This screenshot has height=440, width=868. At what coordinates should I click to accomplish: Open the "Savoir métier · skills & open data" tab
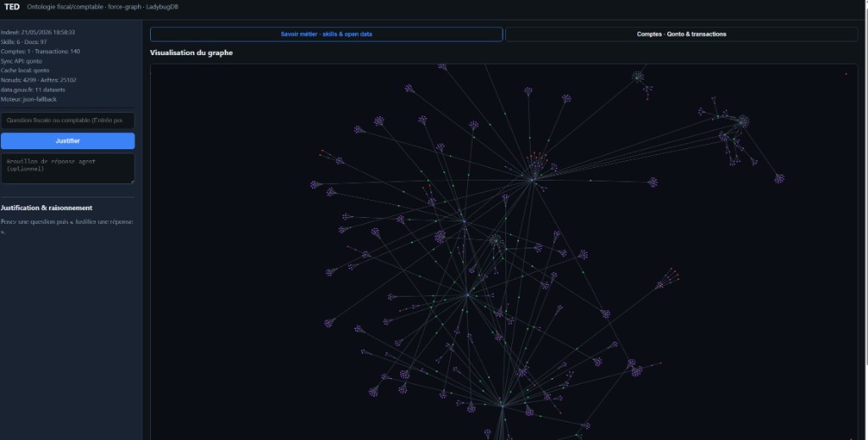tap(326, 34)
